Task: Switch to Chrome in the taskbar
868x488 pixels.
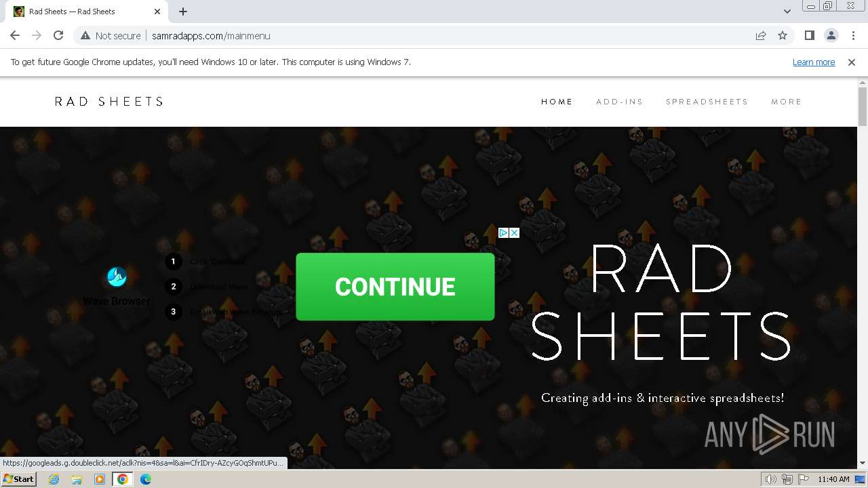Action: [x=123, y=479]
